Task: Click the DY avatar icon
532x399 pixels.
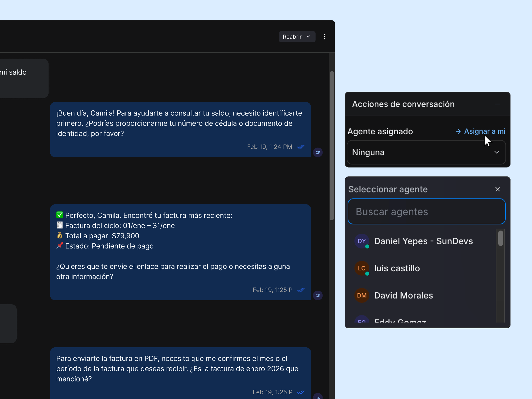Action: point(362,241)
